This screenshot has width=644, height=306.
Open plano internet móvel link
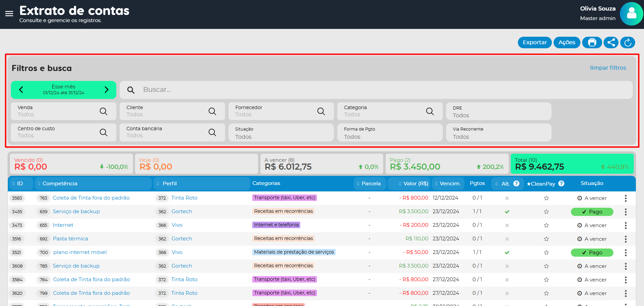(x=80, y=252)
